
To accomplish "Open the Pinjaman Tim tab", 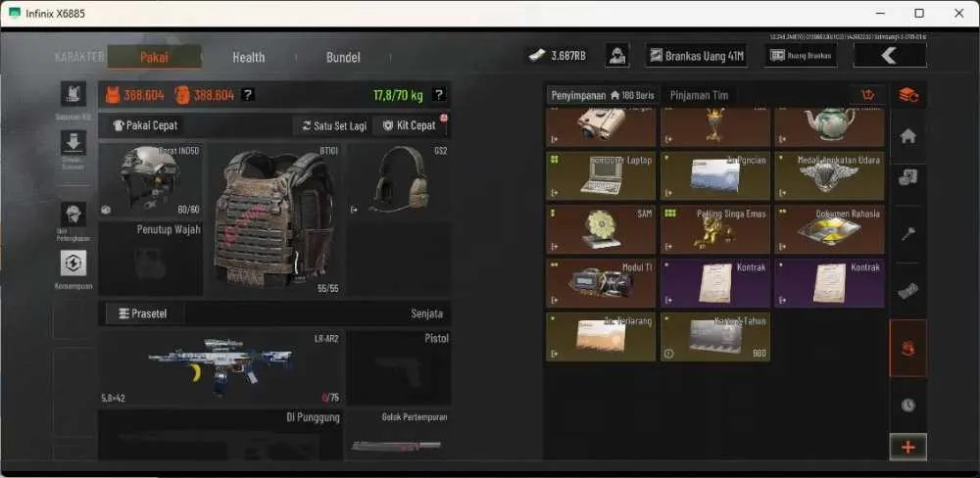I will point(700,95).
